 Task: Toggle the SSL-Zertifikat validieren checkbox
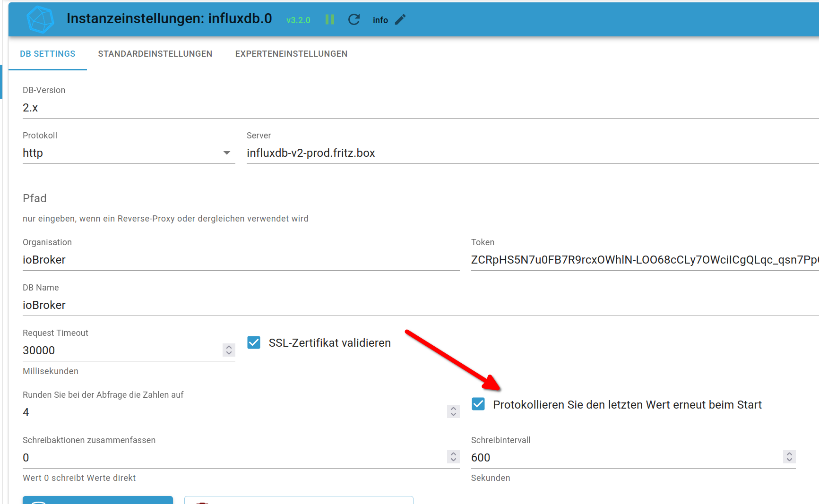point(254,342)
